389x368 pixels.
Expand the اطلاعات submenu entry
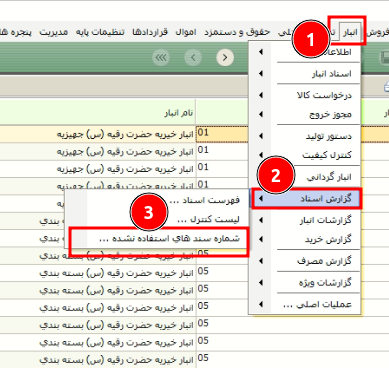click(305, 52)
